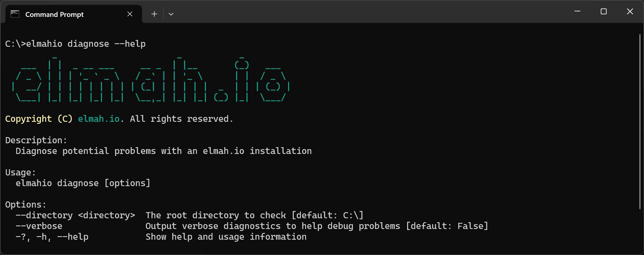The image size is (644, 255).
Task: Open the terminal profiles menu chevron
Action: 171,14
